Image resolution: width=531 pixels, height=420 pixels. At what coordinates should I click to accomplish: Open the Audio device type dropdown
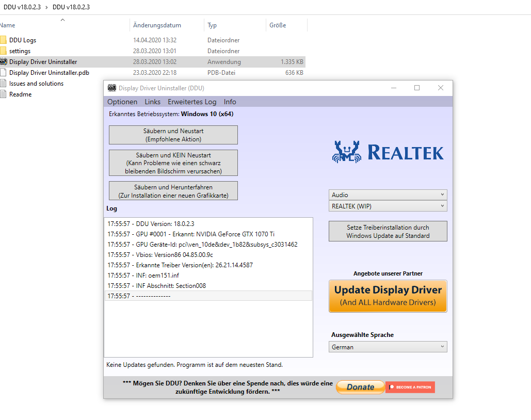coord(388,195)
